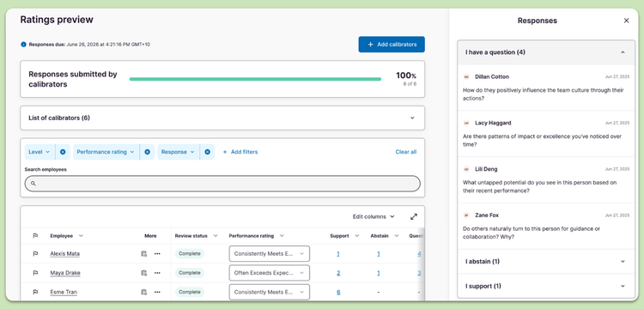Open Edit columns dropdown
The width and height of the screenshot is (644, 309).
tap(374, 216)
